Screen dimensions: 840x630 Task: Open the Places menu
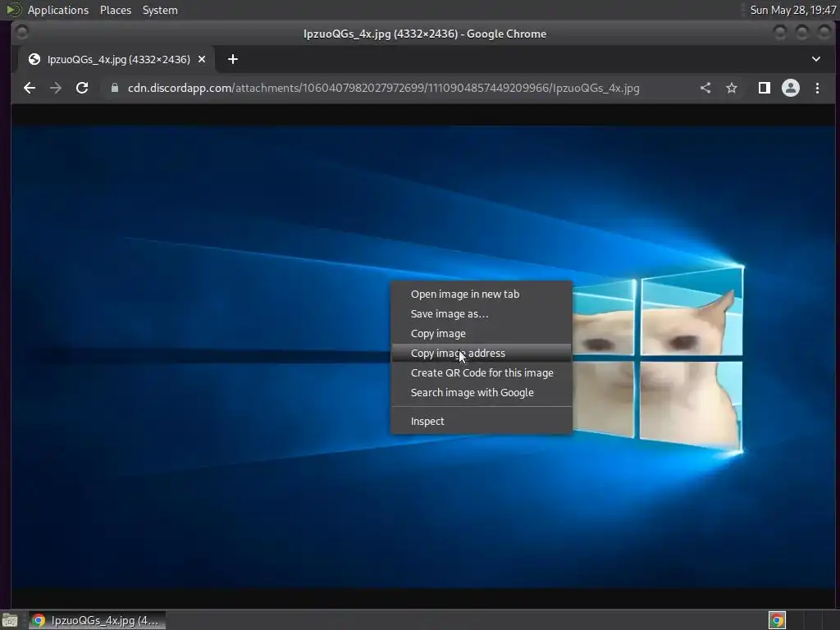tap(115, 10)
